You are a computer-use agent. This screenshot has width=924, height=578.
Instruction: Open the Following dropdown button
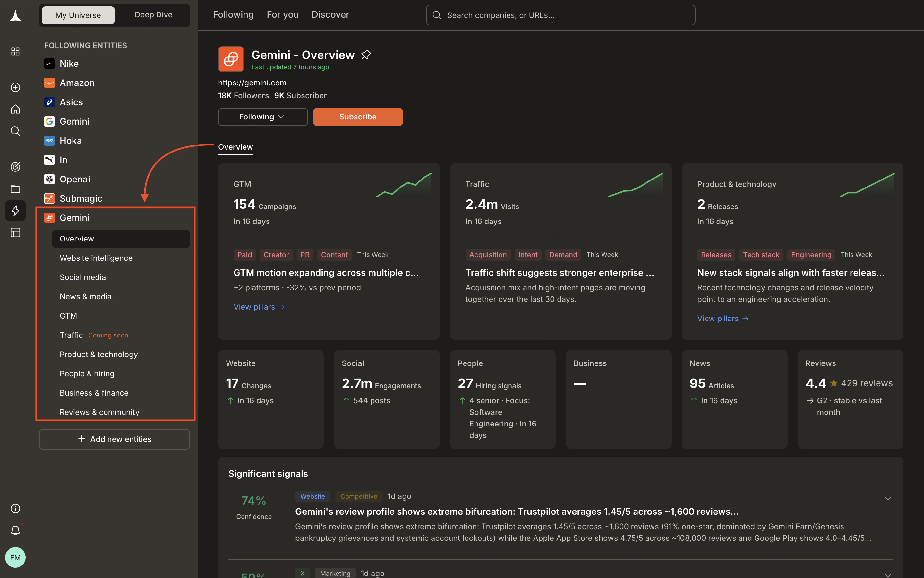(x=263, y=117)
